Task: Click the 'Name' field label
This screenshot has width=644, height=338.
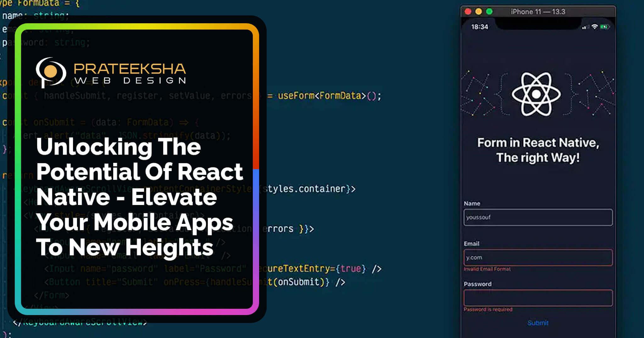Action: (472, 203)
